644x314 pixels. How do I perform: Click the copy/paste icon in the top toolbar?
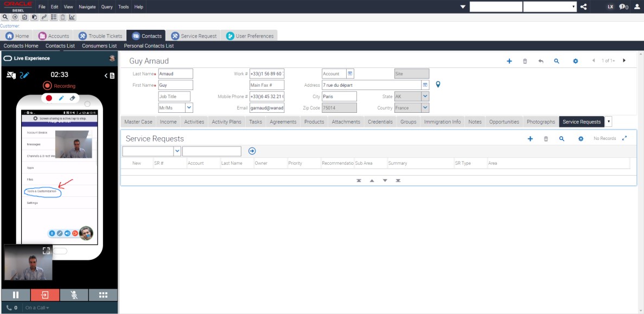point(34,17)
